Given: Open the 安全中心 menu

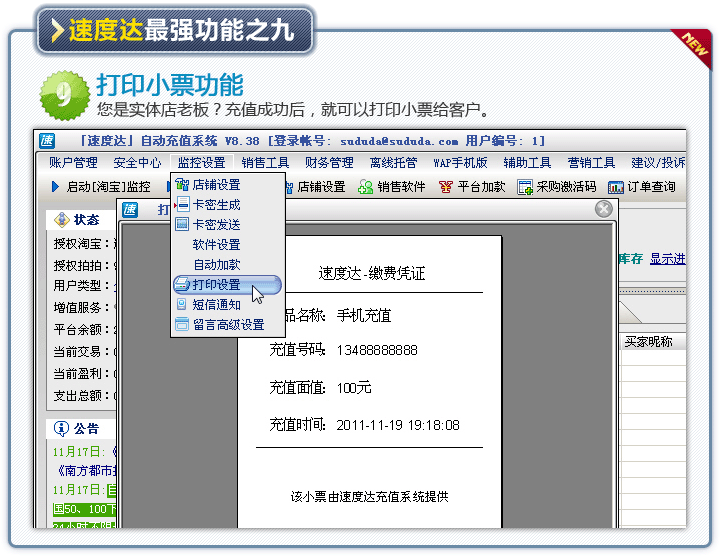Looking at the screenshot, I should (x=137, y=163).
